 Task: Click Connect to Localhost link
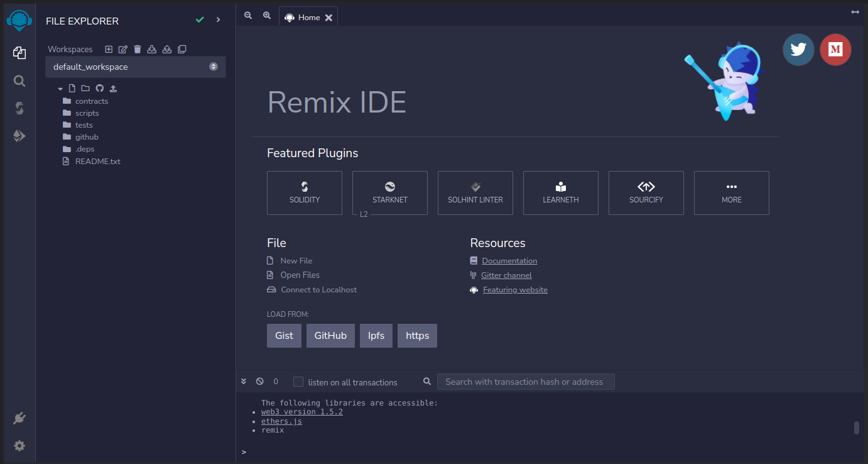318,290
